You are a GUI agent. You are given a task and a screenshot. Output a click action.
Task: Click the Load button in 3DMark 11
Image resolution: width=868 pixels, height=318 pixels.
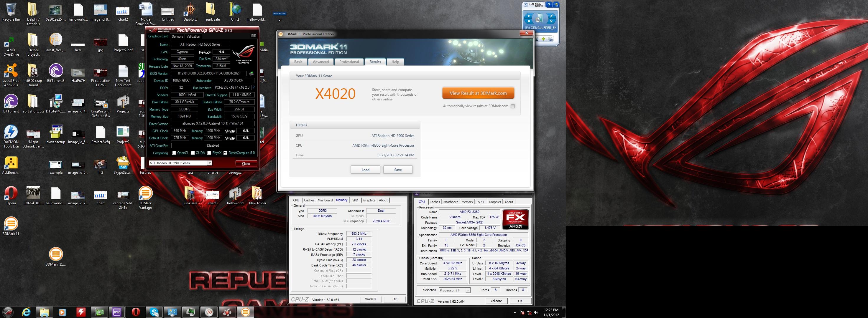(x=365, y=170)
